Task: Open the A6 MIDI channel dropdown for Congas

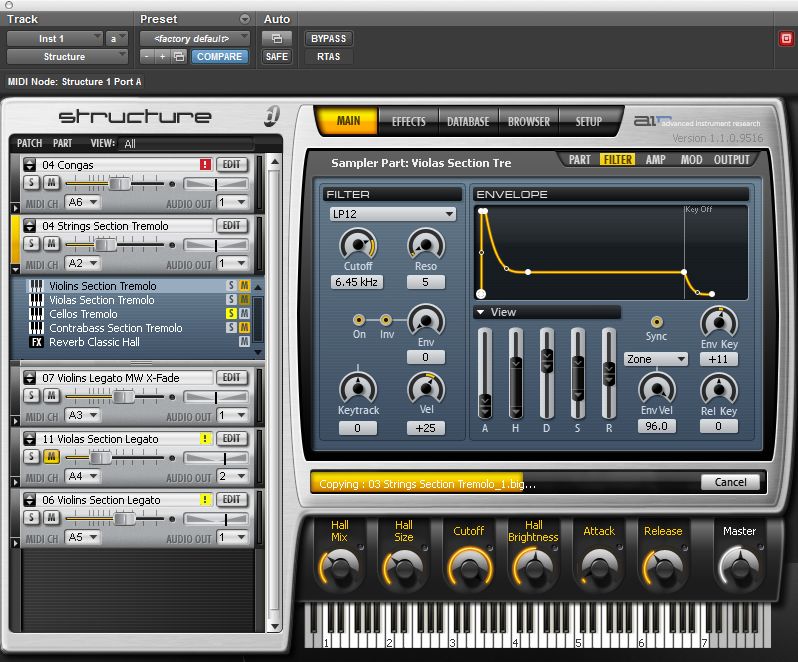Action: (82, 202)
